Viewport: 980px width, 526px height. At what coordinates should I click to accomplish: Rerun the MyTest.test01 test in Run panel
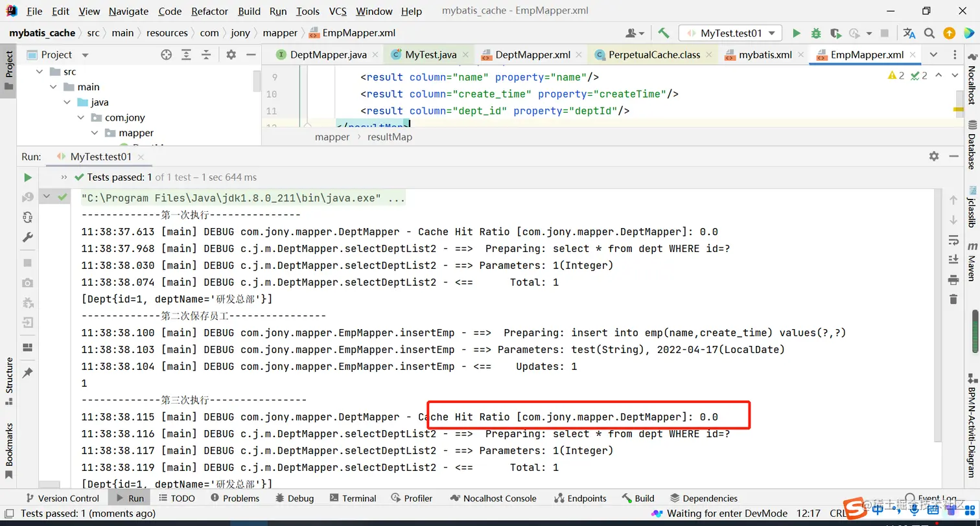click(27, 177)
